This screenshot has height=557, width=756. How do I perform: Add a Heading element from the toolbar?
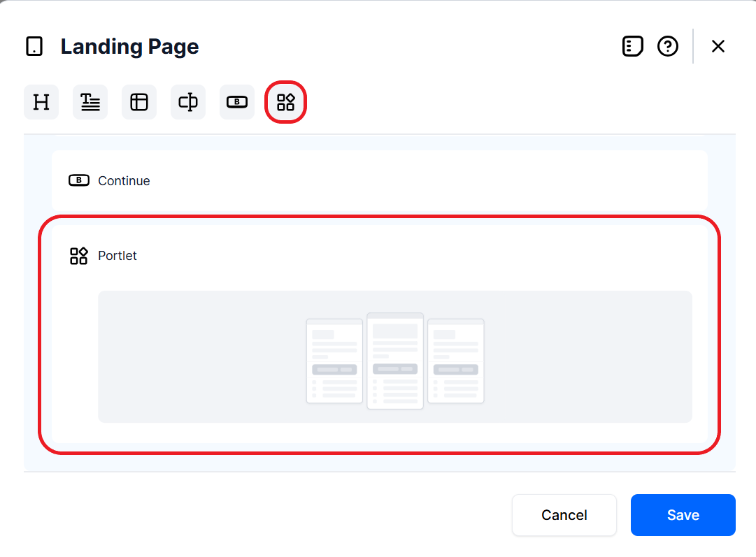pos(41,103)
